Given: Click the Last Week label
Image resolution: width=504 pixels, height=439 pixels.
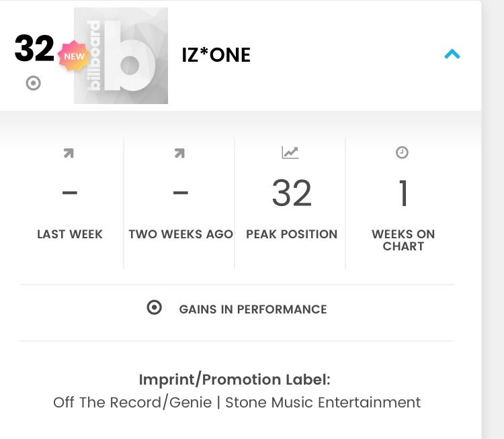Looking at the screenshot, I should (70, 234).
